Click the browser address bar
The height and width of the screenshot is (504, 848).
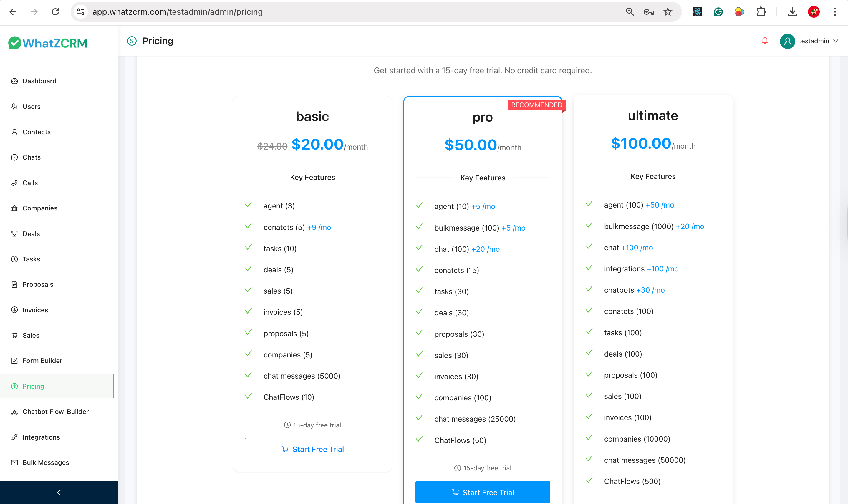coord(238,11)
